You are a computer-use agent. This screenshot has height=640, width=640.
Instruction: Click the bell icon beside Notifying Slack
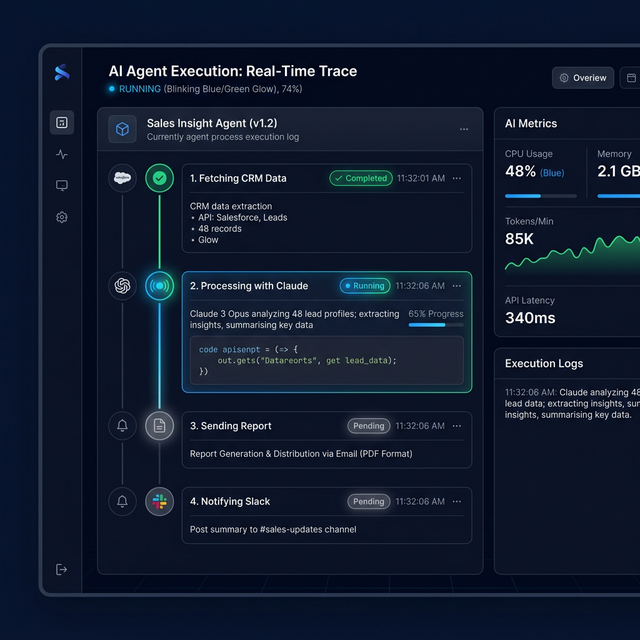click(x=122, y=501)
